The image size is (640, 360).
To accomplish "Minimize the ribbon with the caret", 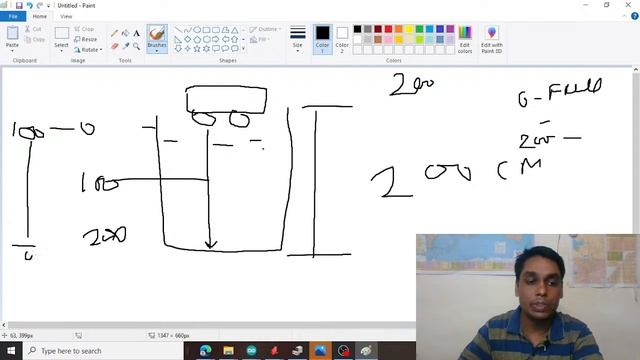I will (x=624, y=16).
